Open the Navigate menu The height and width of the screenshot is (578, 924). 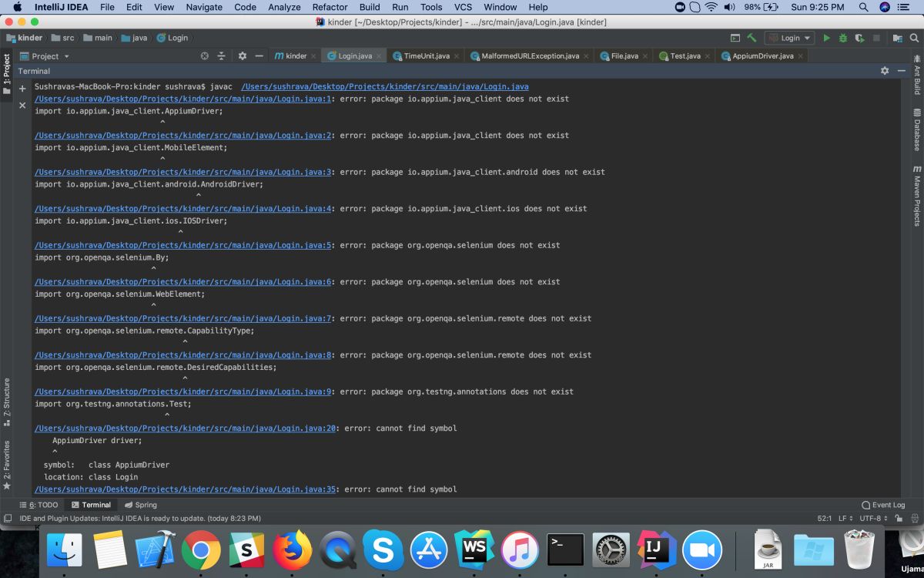coord(204,7)
